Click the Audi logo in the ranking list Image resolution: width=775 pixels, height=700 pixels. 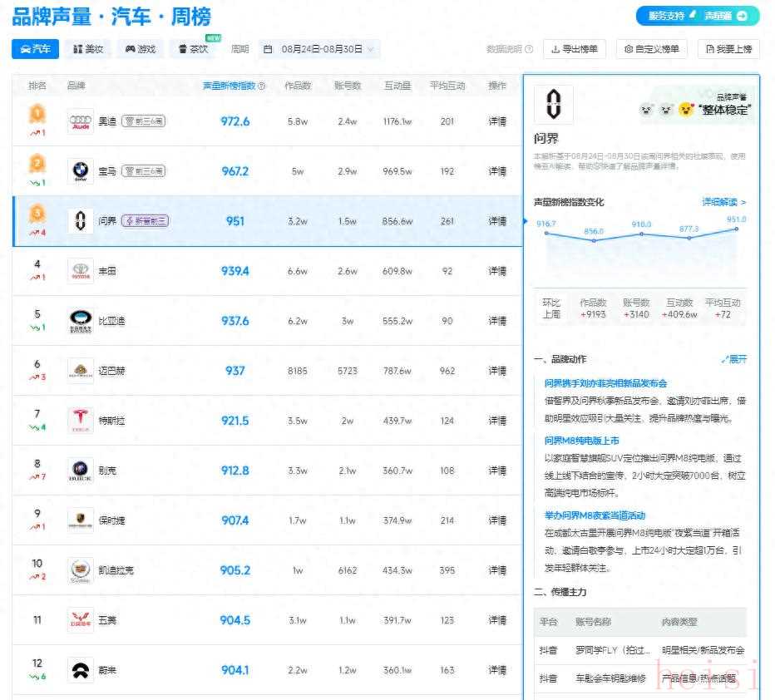81,121
